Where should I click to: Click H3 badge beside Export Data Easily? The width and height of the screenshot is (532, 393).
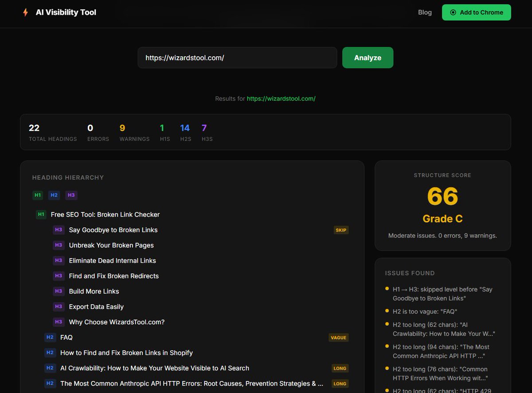(59, 307)
